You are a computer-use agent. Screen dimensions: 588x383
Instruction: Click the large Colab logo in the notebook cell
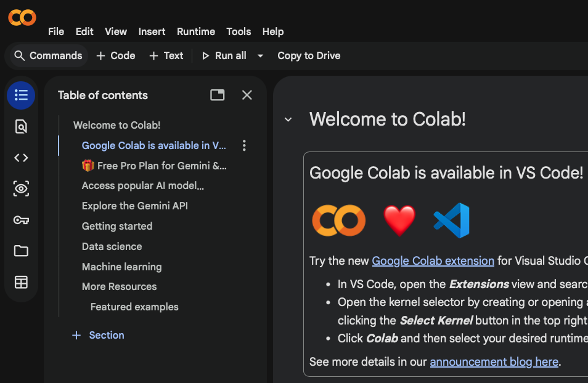338,220
